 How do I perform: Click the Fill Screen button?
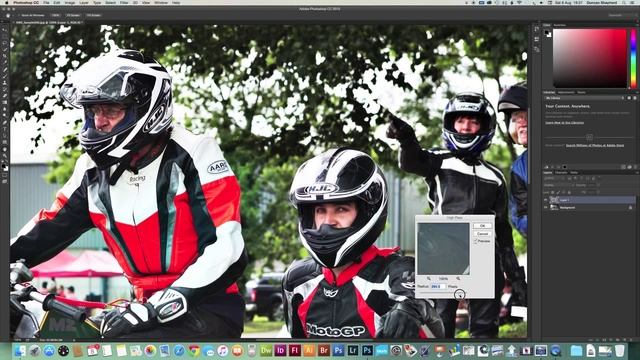coord(93,15)
